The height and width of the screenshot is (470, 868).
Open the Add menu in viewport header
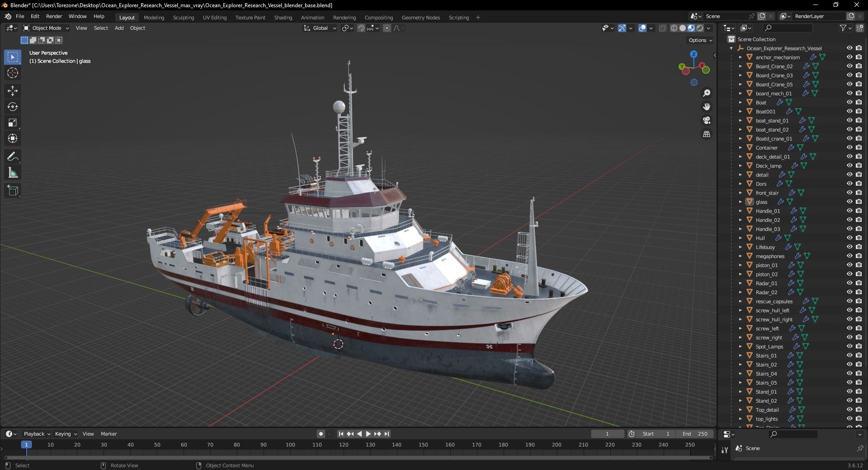pyautogui.click(x=119, y=28)
